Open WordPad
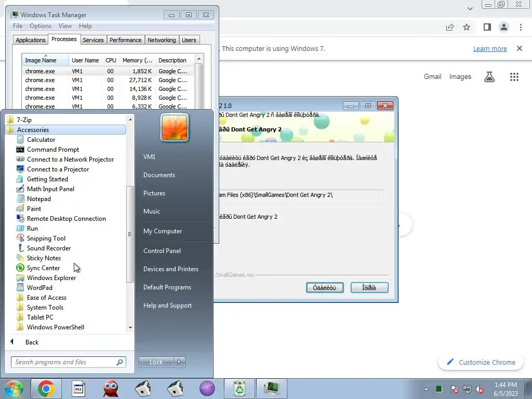The image size is (532, 399). [39, 287]
